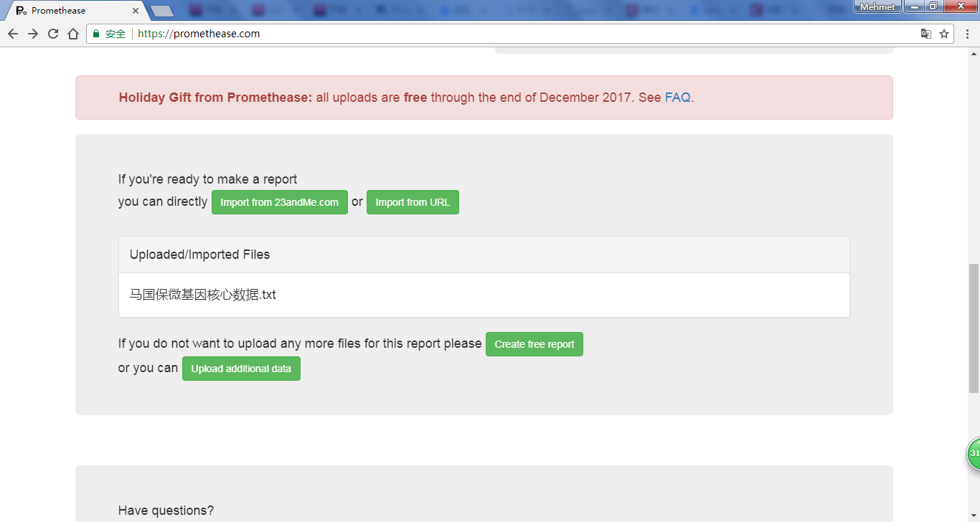The image size is (980, 522).
Task: Click Import from 23andMe.com button
Action: point(280,202)
